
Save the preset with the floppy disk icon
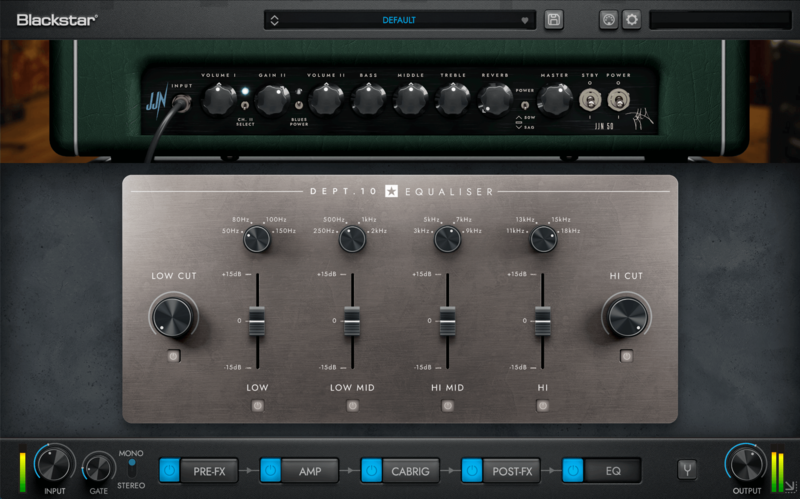tap(554, 20)
